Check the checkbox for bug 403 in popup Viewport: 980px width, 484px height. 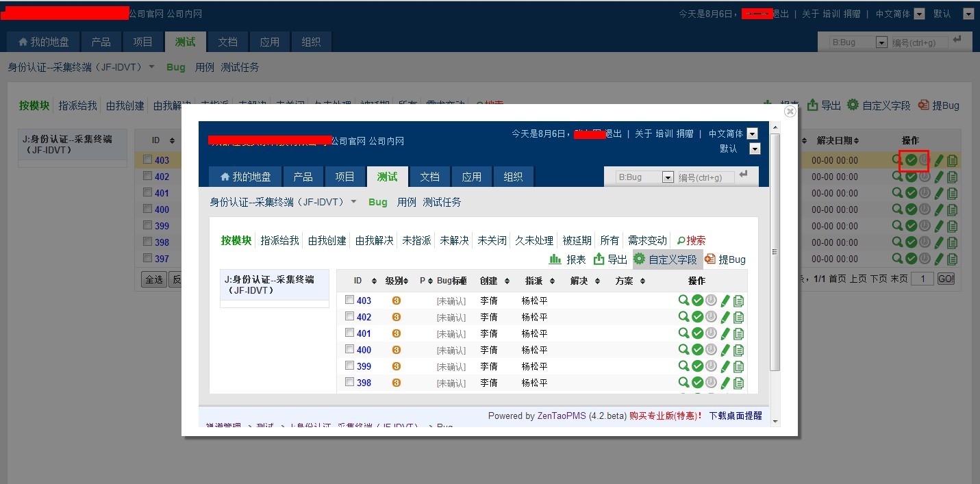(350, 300)
